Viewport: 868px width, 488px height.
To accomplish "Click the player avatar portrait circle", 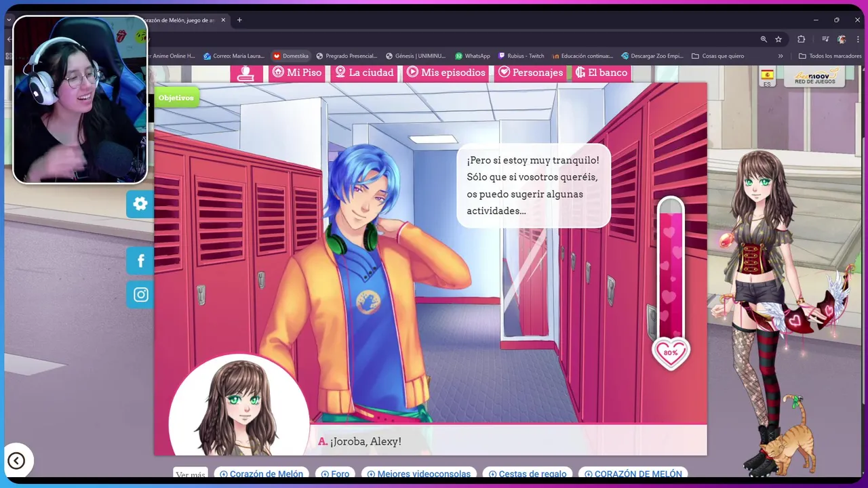I will click(238, 405).
